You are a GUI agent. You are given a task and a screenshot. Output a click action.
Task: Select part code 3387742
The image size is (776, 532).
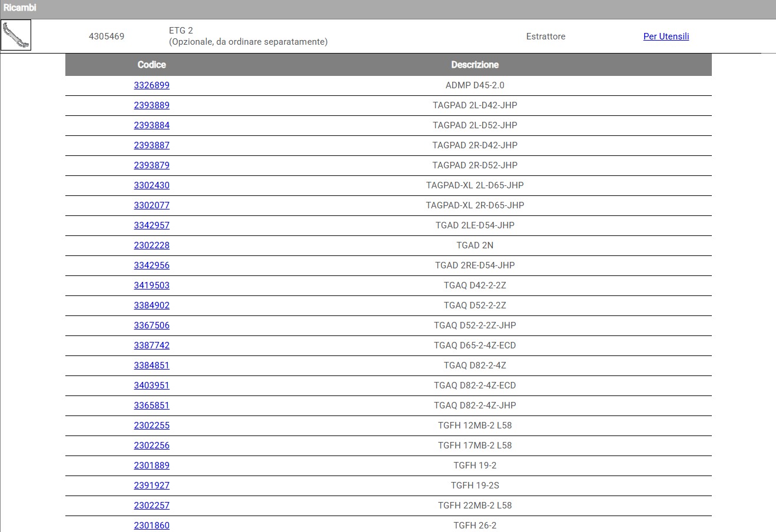[x=151, y=345]
